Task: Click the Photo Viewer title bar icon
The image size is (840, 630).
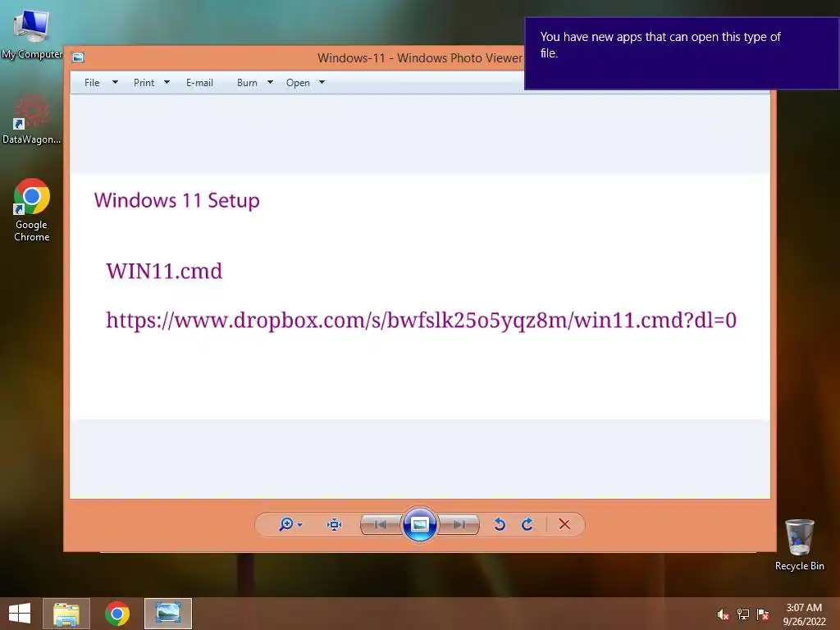Action: coord(78,57)
